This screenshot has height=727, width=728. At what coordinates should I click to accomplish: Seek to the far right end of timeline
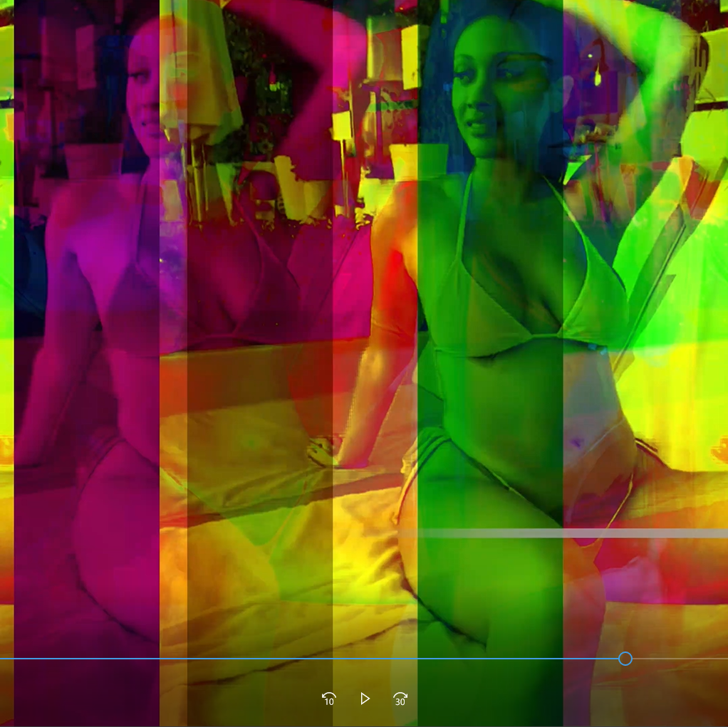coord(724,659)
